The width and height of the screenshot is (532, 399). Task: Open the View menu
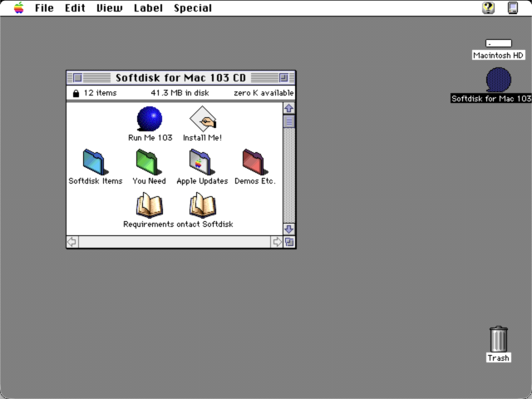click(x=109, y=7)
